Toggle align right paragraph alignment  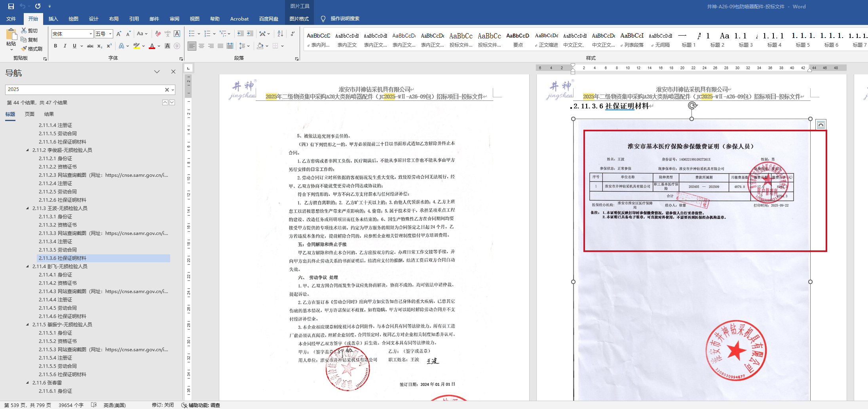[211, 46]
